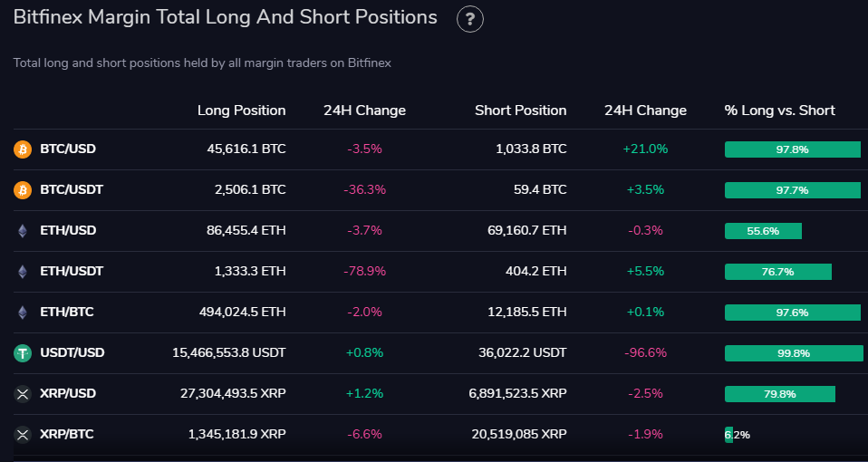Click the help question mark icon
The image size is (868, 462).
[x=470, y=19]
